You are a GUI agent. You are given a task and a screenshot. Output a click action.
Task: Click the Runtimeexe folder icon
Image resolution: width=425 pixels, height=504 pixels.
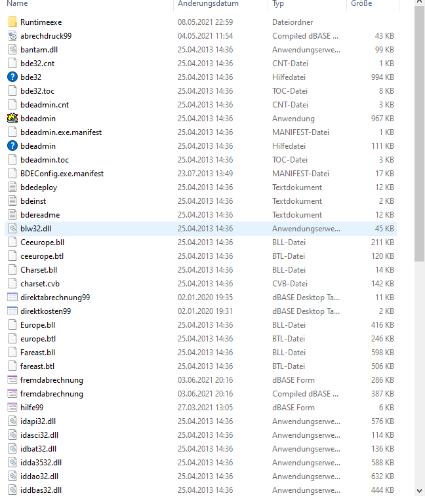(x=12, y=22)
